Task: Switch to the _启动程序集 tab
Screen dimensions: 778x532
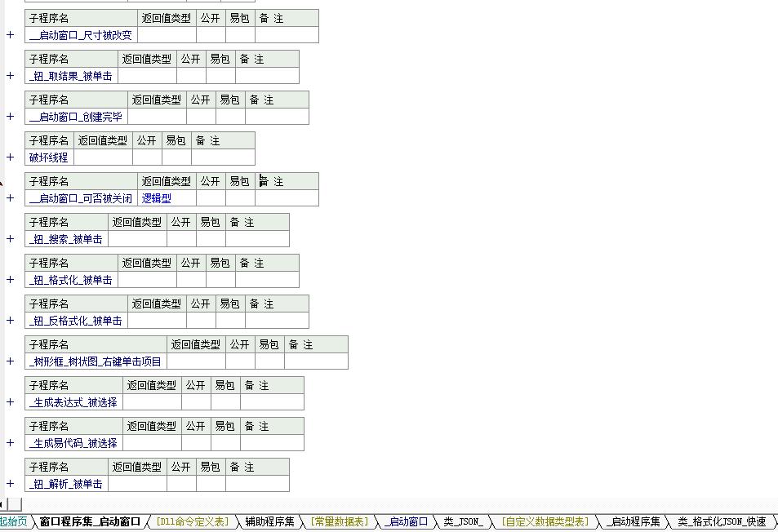Action: point(634,521)
